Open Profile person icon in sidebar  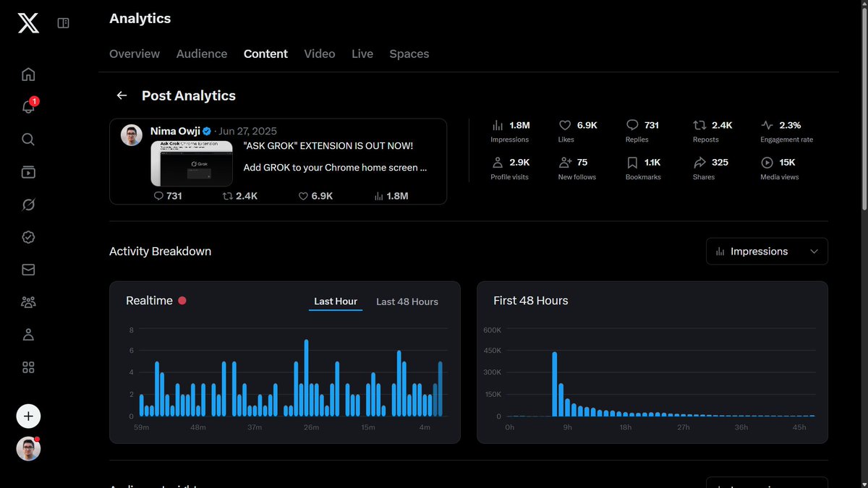(28, 335)
